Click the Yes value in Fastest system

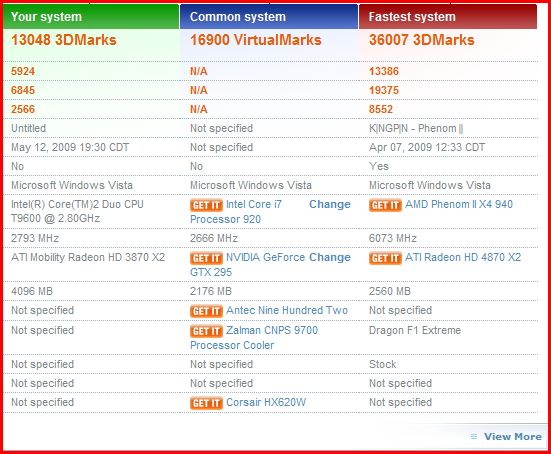[379, 166]
